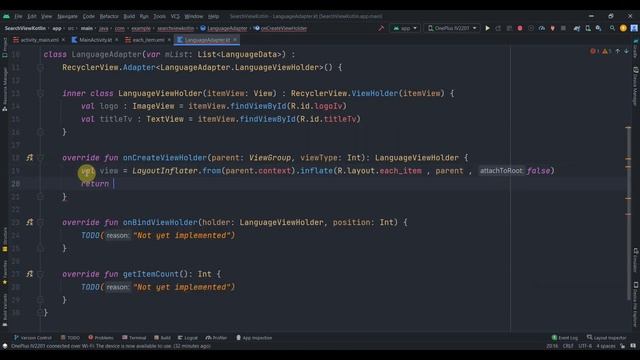Open the Navigate menu
Image resolution: width=640 pixels, height=360 pixels.
[67, 16]
